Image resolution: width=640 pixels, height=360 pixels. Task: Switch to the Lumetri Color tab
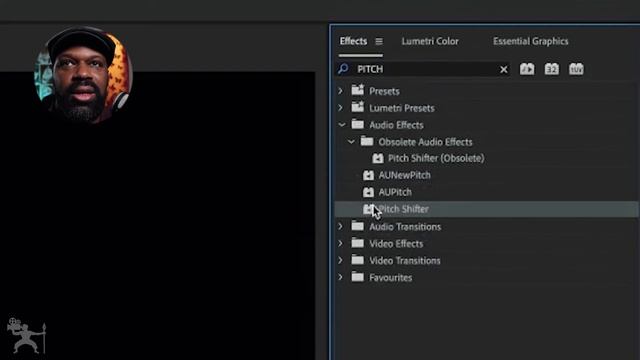click(x=430, y=41)
